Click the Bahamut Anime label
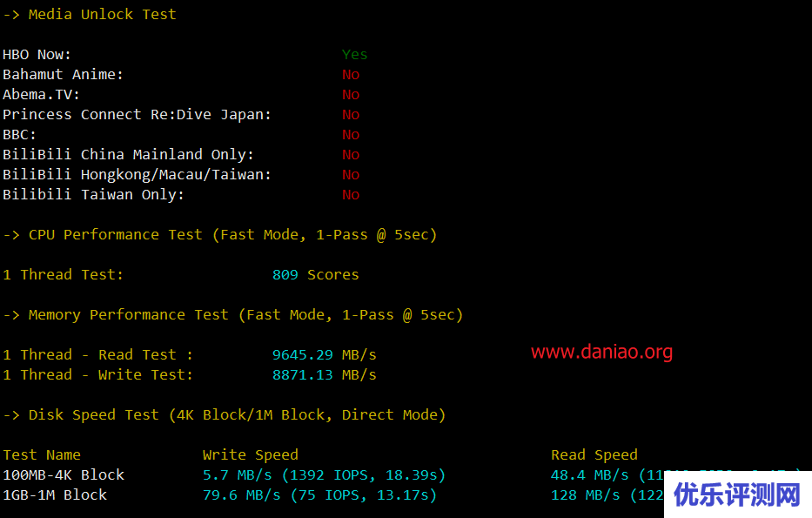812x518 pixels. point(63,74)
